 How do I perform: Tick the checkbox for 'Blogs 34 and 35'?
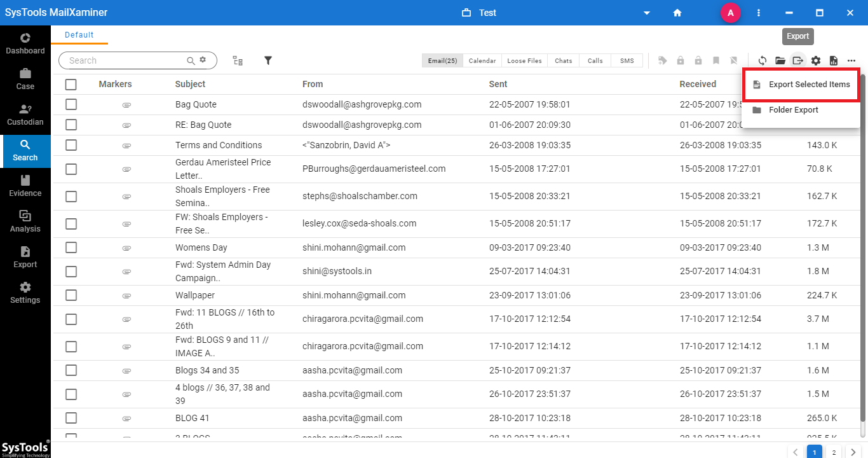tap(71, 370)
